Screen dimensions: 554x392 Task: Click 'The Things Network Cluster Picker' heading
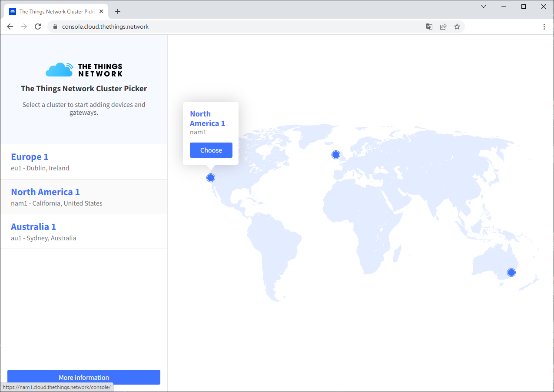84,89
